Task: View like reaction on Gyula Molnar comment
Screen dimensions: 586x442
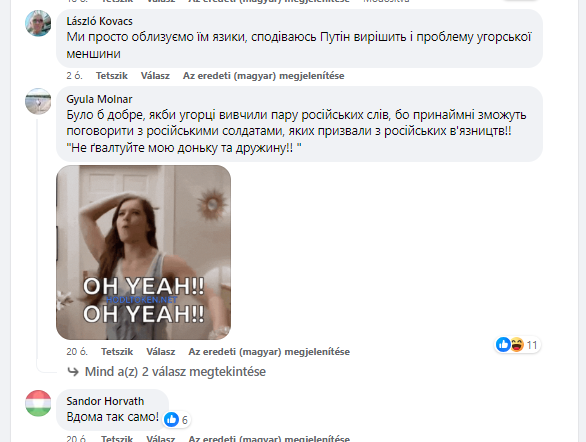Action: tap(503, 344)
